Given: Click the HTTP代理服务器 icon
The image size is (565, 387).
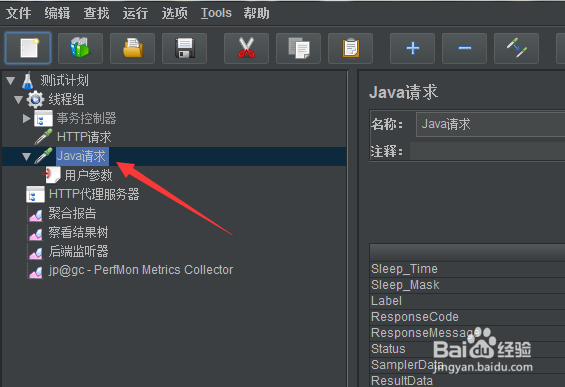Looking at the screenshot, I should [35, 194].
